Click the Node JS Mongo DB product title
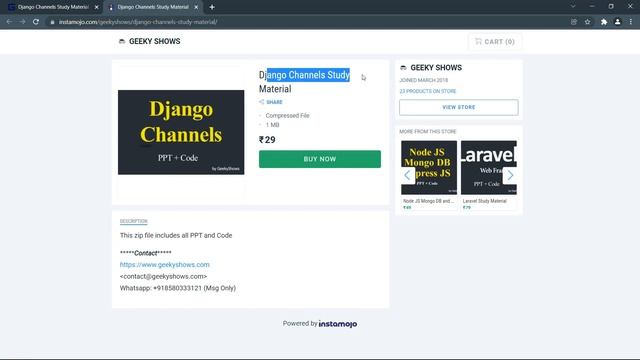 click(x=428, y=201)
